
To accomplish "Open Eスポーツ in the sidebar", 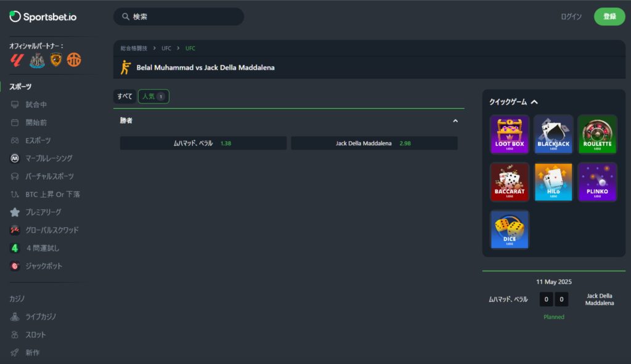I will coord(38,140).
